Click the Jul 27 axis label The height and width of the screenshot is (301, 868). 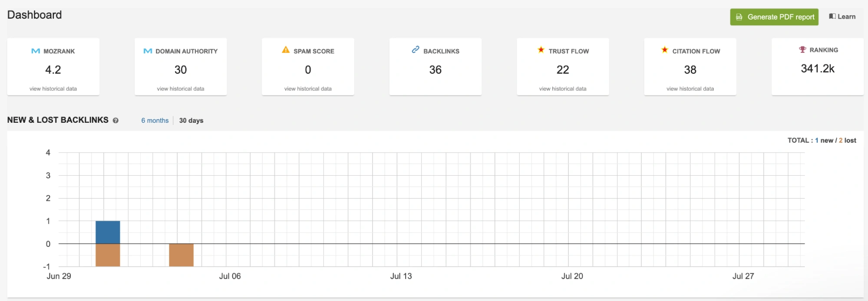coord(743,276)
